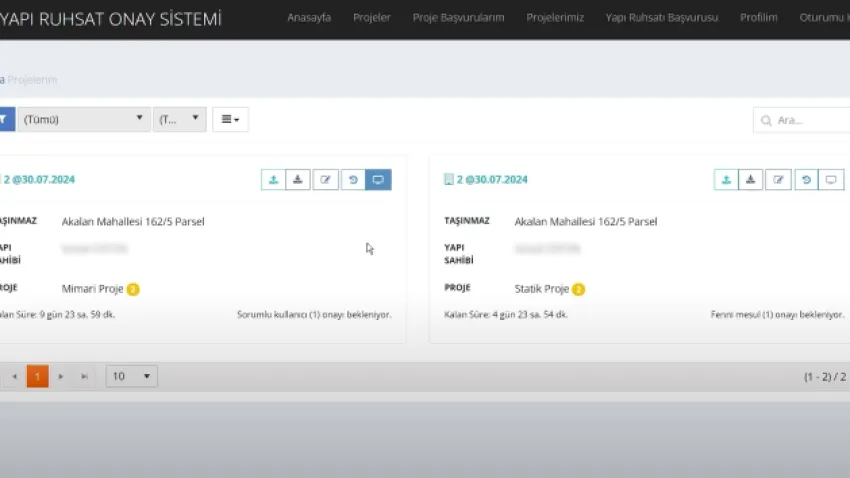Screen dimensions: 850x478
Task: Open Projeler in the top navigation
Action: [x=371, y=18]
